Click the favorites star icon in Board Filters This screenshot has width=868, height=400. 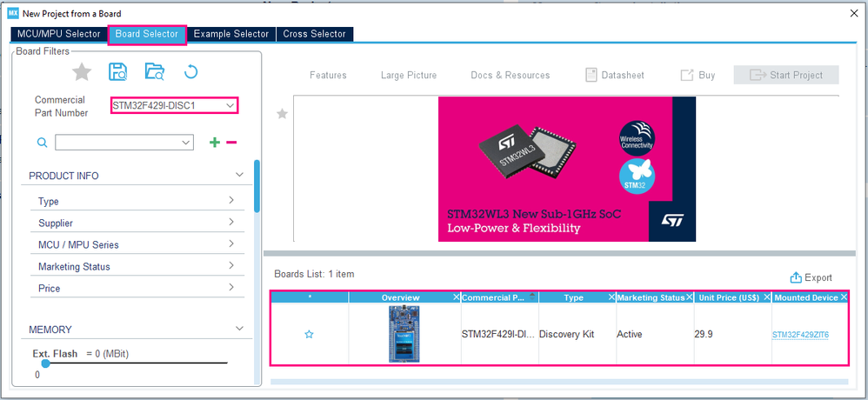tap(82, 72)
